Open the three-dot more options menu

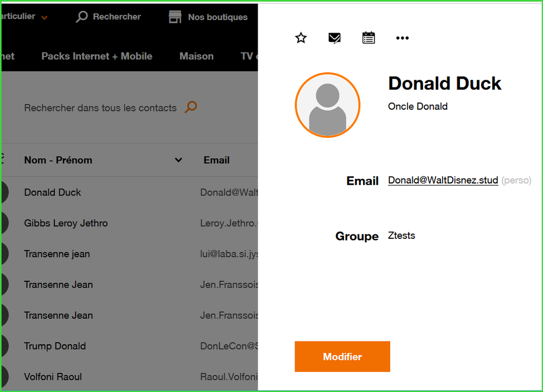(402, 37)
